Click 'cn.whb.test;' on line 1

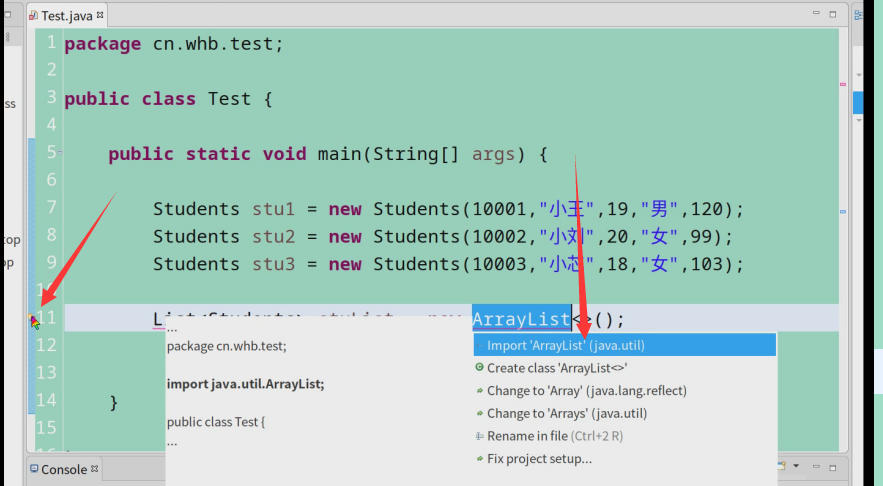click(x=218, y=43)
